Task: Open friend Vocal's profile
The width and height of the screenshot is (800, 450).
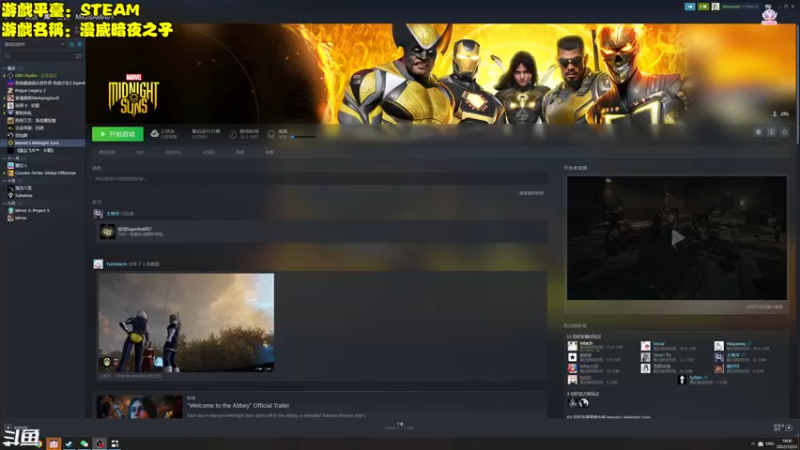Action: pos(659,344)
